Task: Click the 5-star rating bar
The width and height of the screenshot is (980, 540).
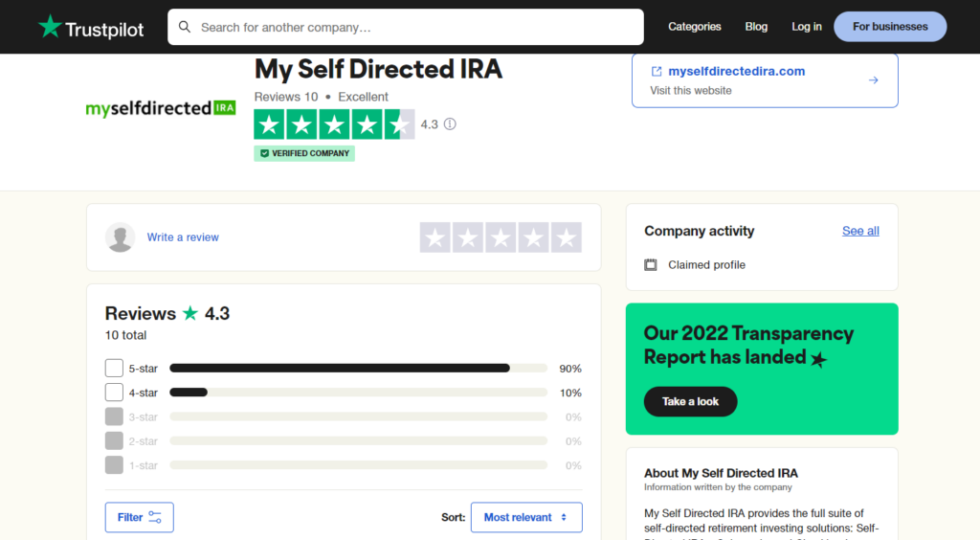Action: [x=359, y=368]
